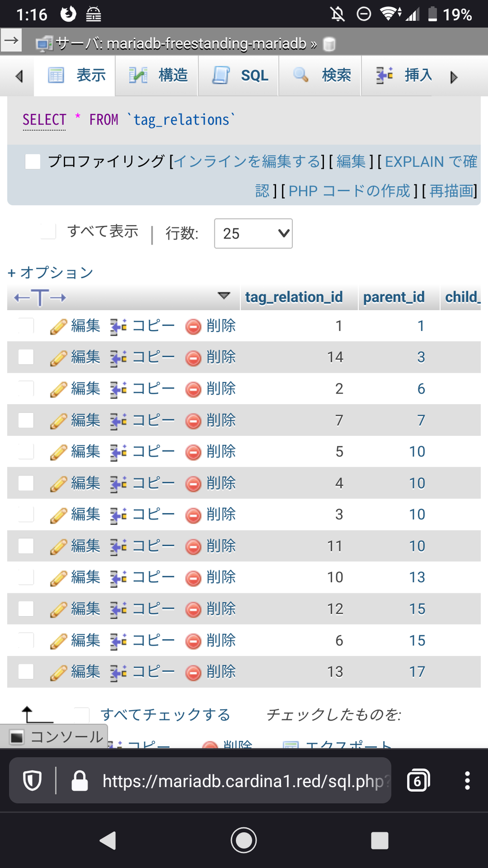The width and height of the screenshot is (488, 868).
Task: Check the すべてチェックする checkbox
Action: point(81,714)
